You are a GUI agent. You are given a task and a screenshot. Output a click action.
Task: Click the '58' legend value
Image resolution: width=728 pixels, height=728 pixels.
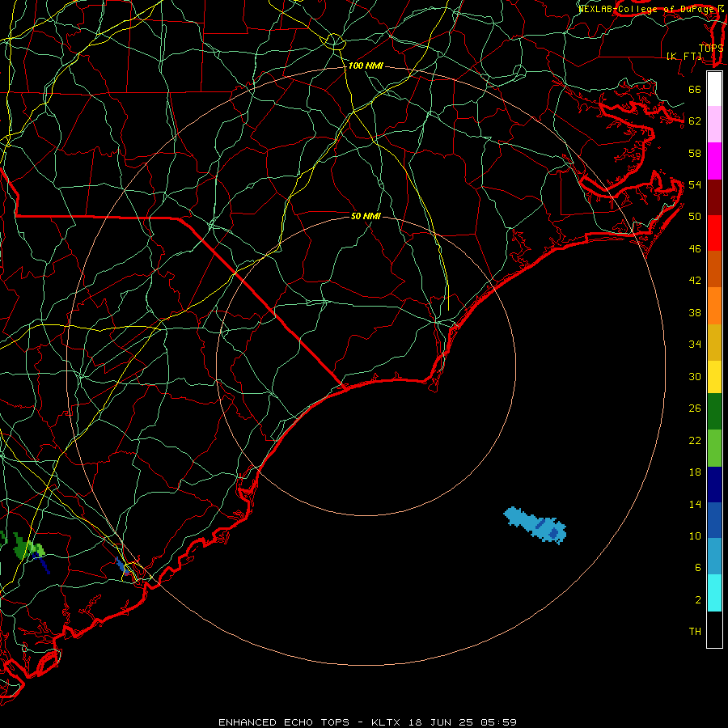coord(695,153)
